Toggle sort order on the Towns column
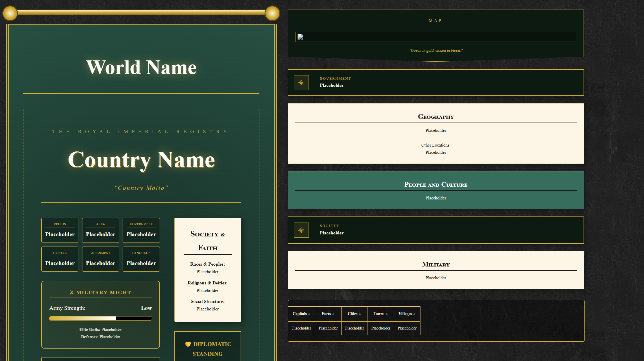 (x=386, y=314)
